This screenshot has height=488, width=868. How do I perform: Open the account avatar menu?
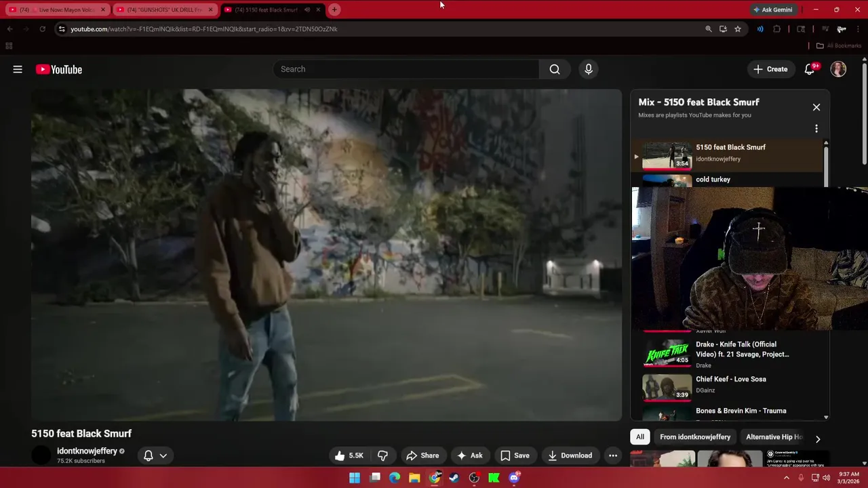[838, 69]
